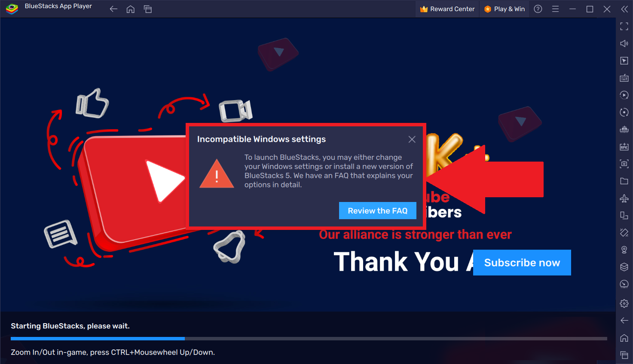Switch to the Play & Win tab
633x364 pixels.
click(x=504, y=9)
